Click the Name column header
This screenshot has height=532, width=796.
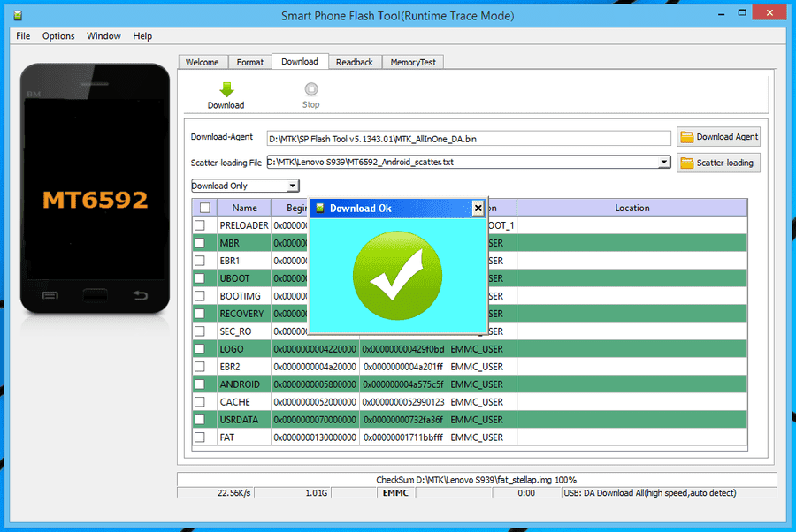[244, 208]
